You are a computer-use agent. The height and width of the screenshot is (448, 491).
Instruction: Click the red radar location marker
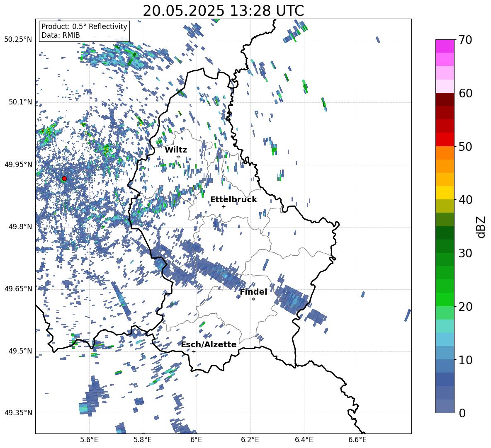tap(64, 179)
